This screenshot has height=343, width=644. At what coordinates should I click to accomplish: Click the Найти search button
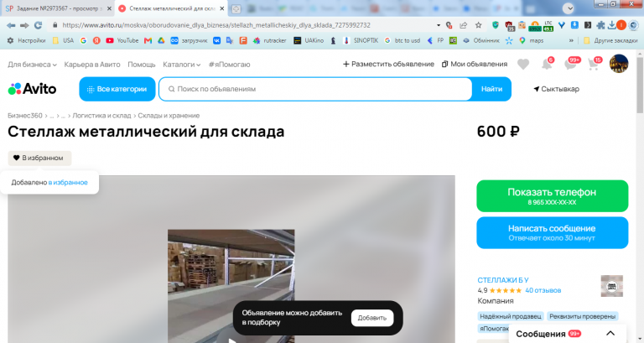(x=491, y=89)
